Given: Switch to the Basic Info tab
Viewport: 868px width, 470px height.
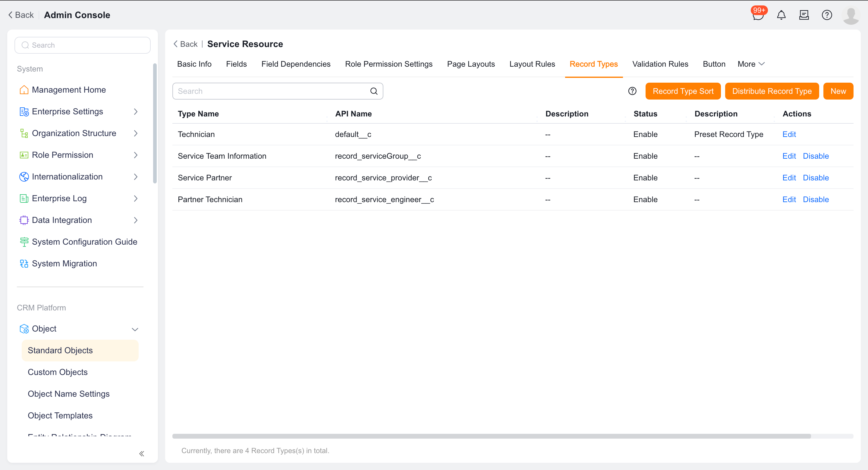Looking at the screenshot, I should (x=194, y=64).
